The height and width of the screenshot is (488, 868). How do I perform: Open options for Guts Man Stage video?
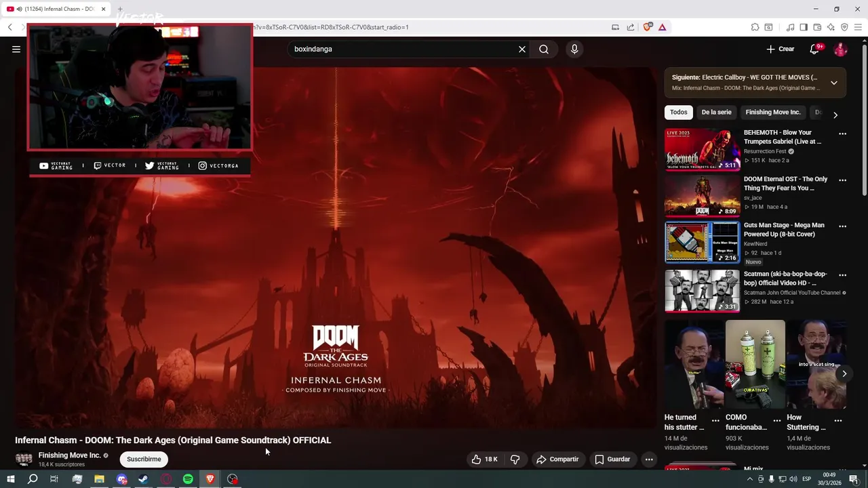(x=842, y=226)
